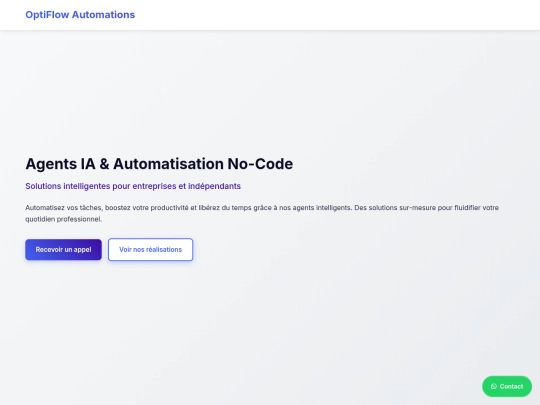This screenshot has height=405, width=540.
Task: Select the heading Agents IA & Automatisation No-Code
Action: pyautogui.click(x=159, y=164)
